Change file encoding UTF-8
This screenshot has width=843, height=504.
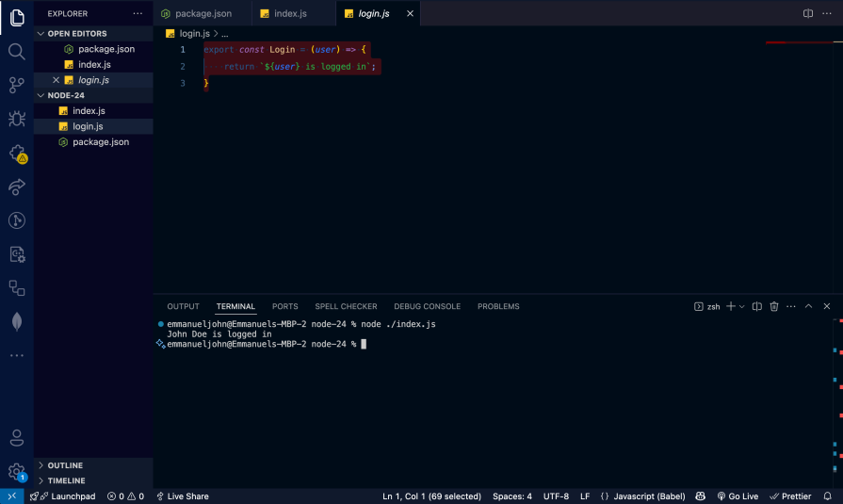(x=556, y=496)
